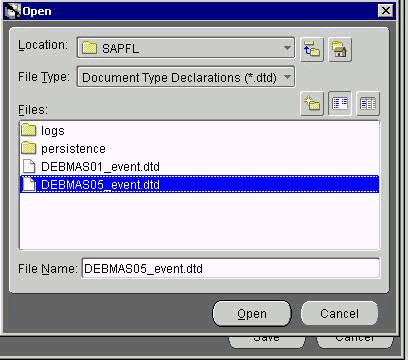Click the Open dialog title bar icon
The image size is (408, 360).
(x=13, y=11)
